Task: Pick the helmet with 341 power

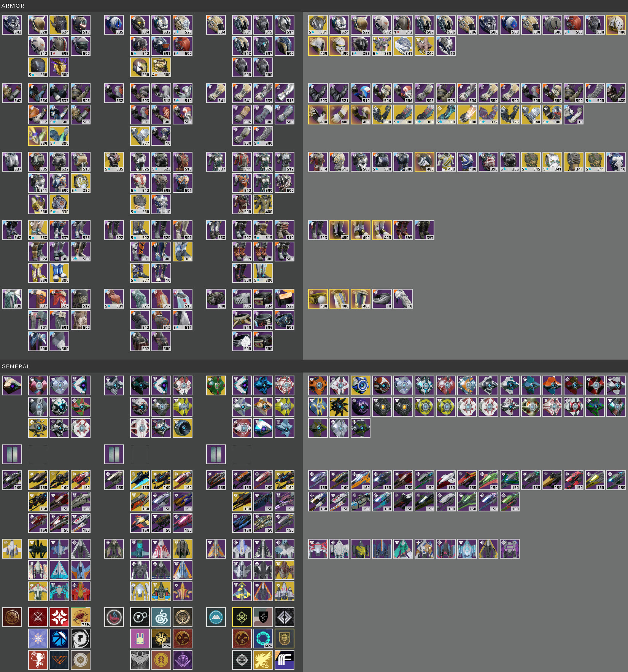Action: click(x=403, y=46)
